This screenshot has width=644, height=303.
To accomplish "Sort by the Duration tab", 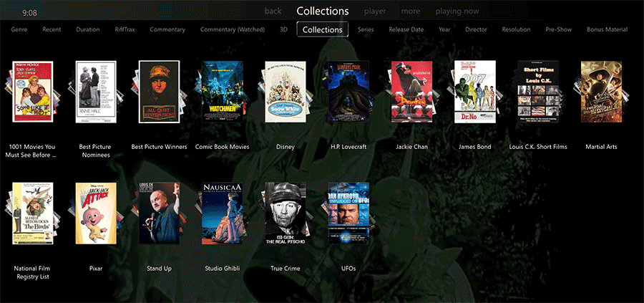I will click(x=88, y=29).
